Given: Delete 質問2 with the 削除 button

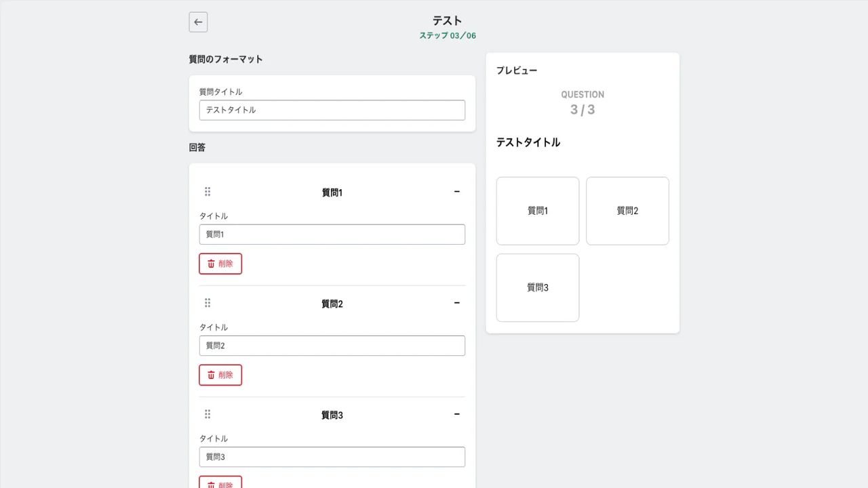Looking at the screenshot, I should (x=220, y=375).
